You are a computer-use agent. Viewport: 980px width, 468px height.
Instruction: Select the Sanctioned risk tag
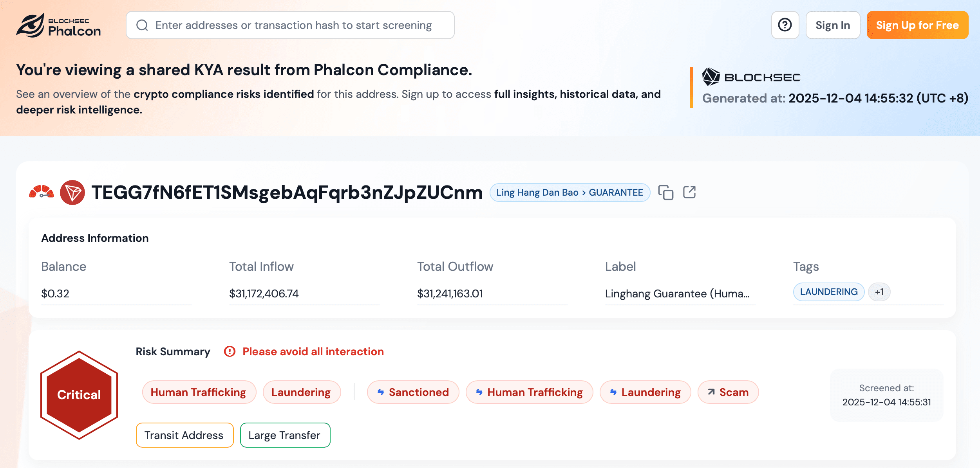point(413,392)
